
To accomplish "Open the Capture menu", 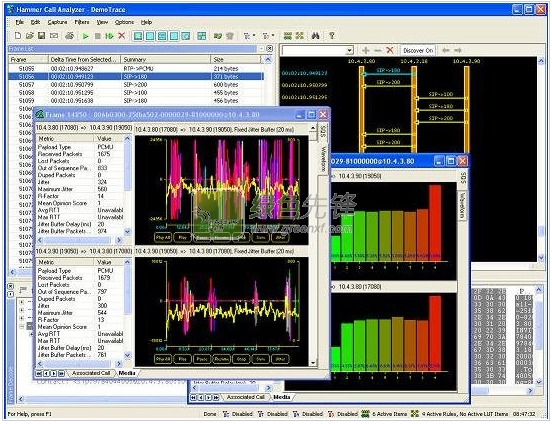I will tap(57, 22).
